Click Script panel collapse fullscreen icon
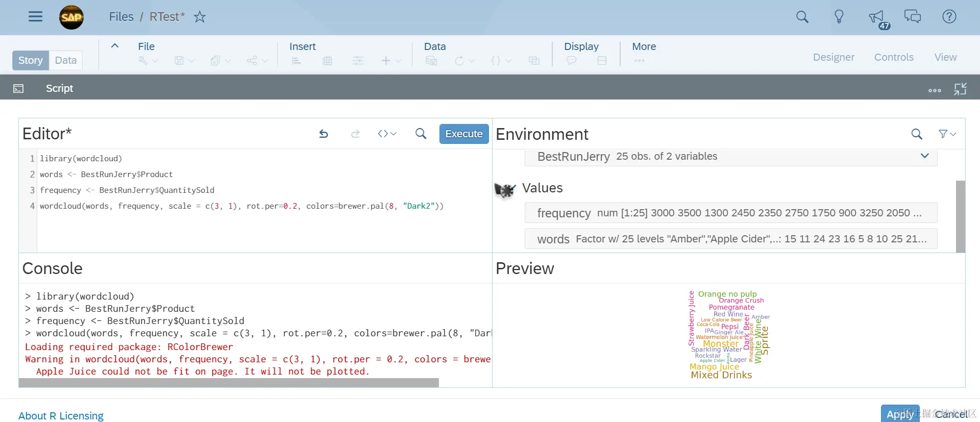980x422 pixels. (x=961, y=89)
